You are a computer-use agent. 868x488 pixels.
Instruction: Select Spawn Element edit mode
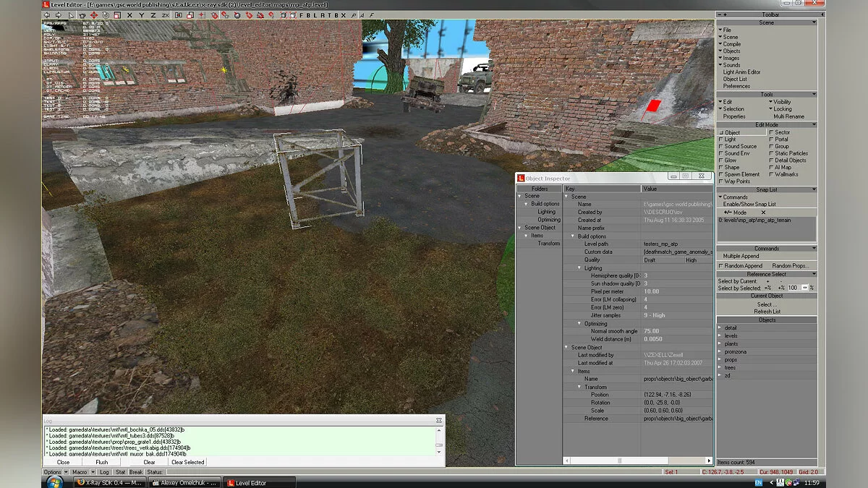click(x=739, y=174)
